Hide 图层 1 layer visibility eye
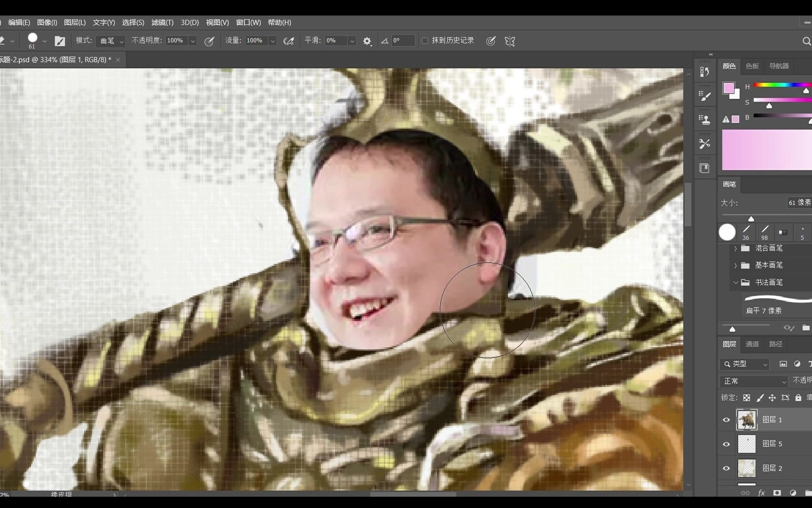The height and width of the screenshot is (508, 812). coord(726,420)
